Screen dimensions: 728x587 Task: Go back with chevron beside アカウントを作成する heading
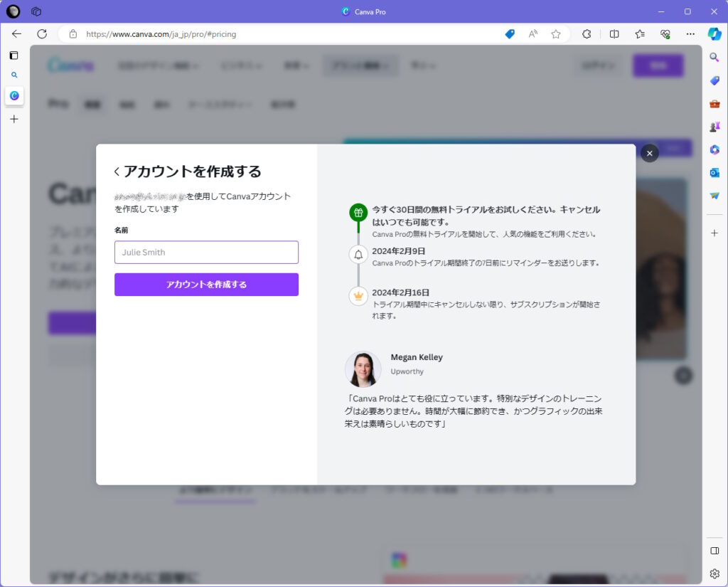click(x=117, y=171)
